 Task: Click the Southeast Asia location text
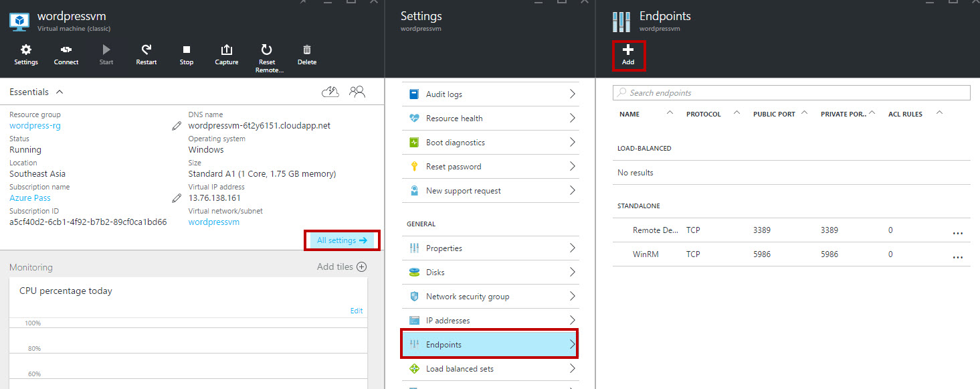coord(37,174)
